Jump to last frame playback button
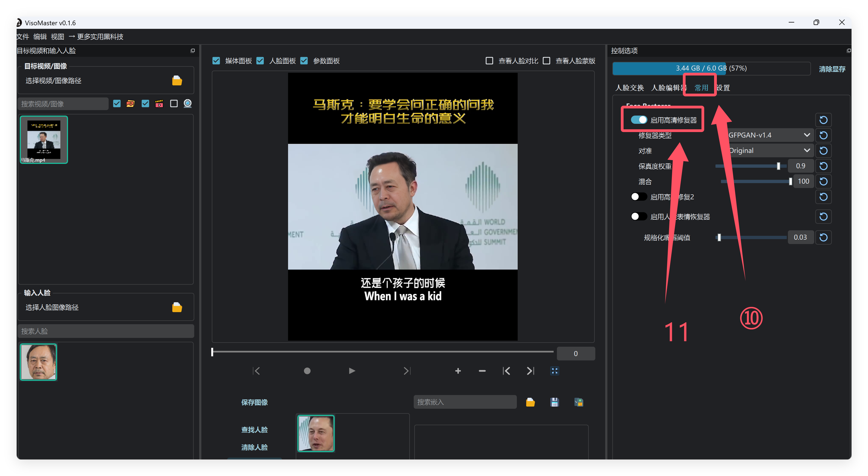 tap(407, 371)
